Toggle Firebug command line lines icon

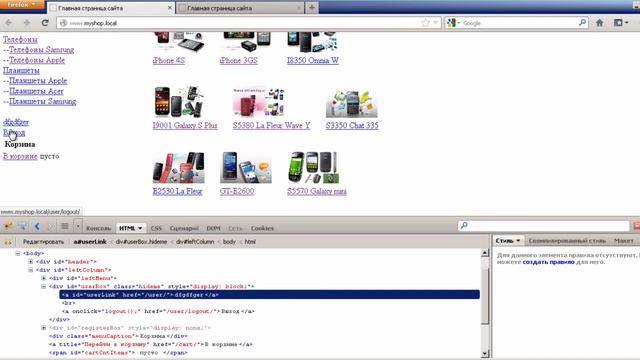pyautogui.click(x=64, y=226)
